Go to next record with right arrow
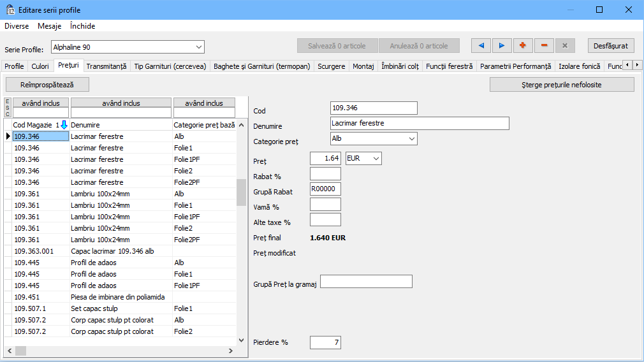Viewport: 644px width, 362px height. [502, 46]
